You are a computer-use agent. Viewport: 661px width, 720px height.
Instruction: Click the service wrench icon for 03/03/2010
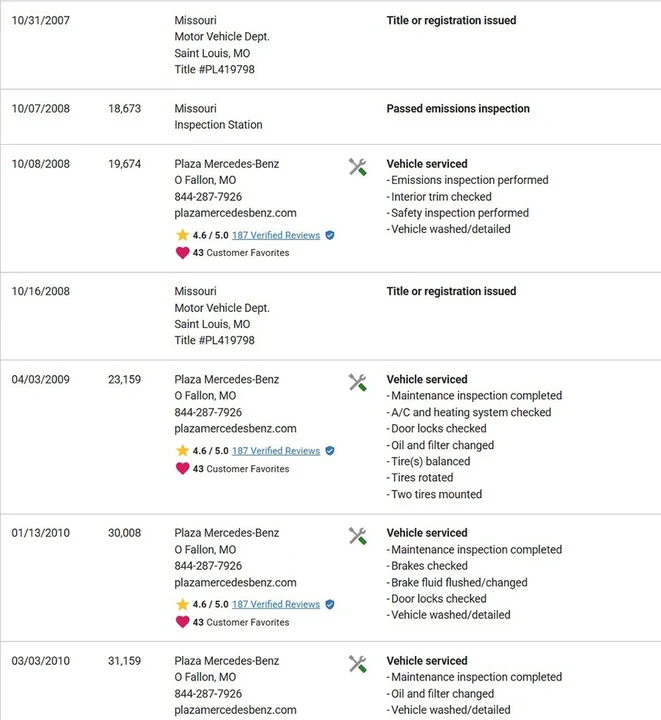click(x=357, y=664)
